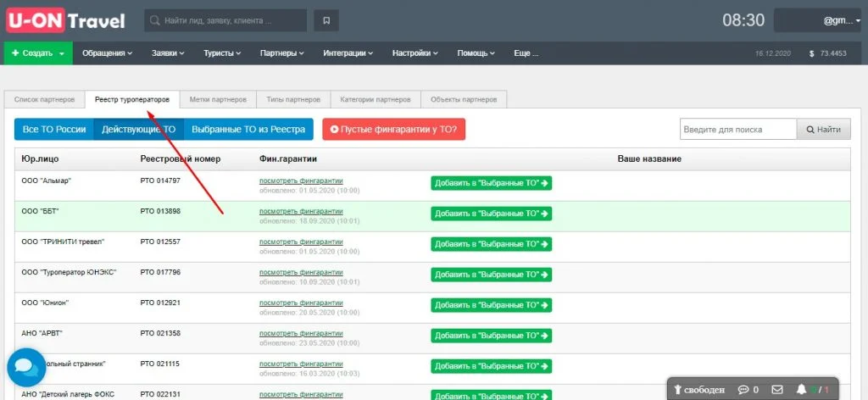Click the bookmark icon beside the search box
The image size is (868, 400).
pyautogui.click(x=326, y=20)
